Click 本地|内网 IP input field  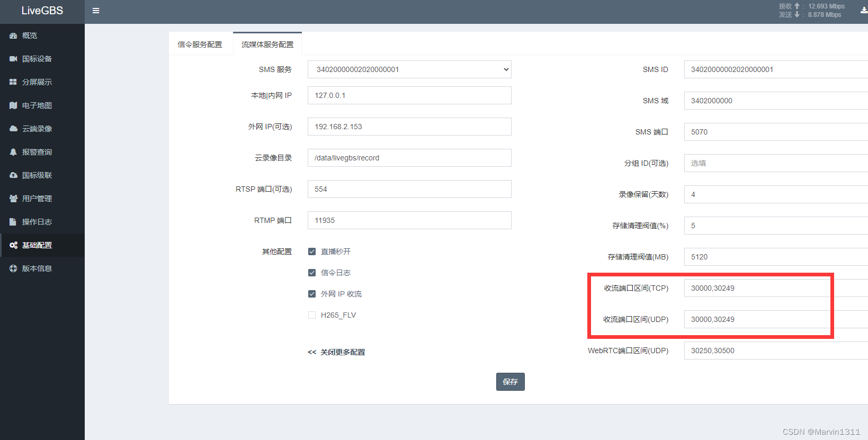(x=409, y=95)
